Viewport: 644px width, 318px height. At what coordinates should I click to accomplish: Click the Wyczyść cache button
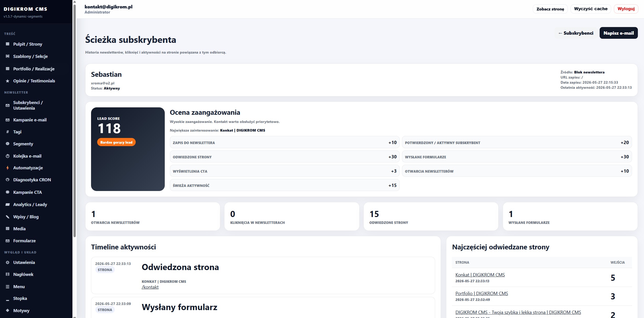pos(591,9)
